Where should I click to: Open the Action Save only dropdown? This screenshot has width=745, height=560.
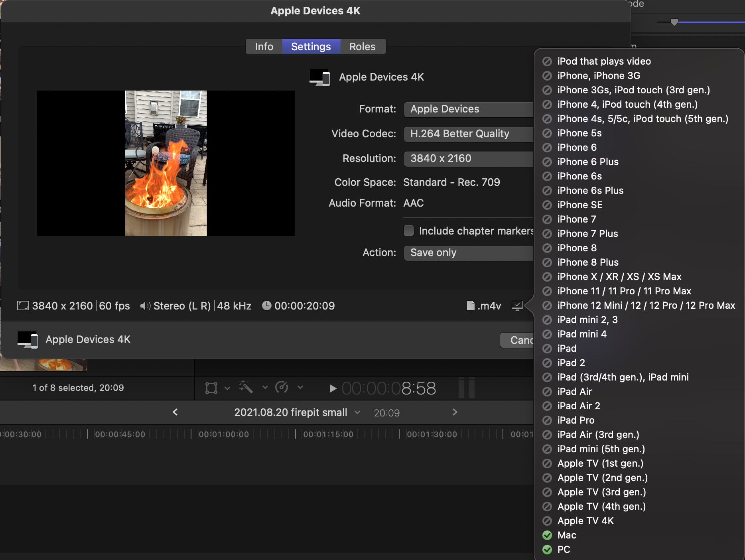[469, 252]
